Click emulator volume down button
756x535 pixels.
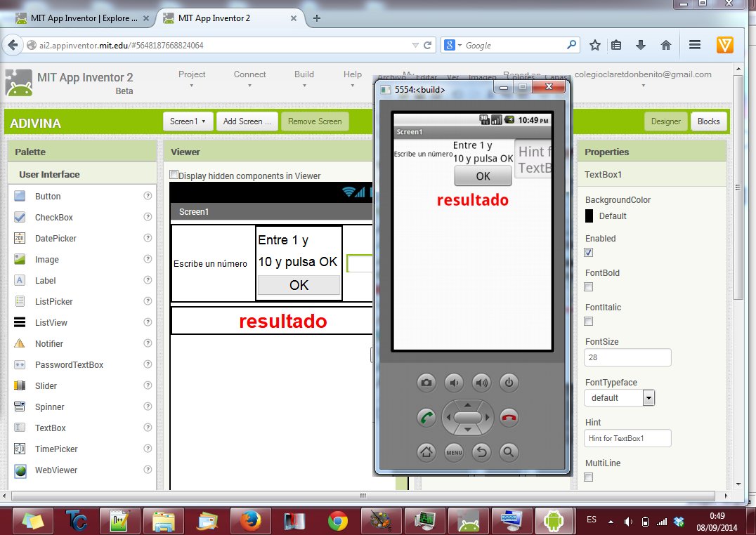pyautogui.click(x=454, y=383)
